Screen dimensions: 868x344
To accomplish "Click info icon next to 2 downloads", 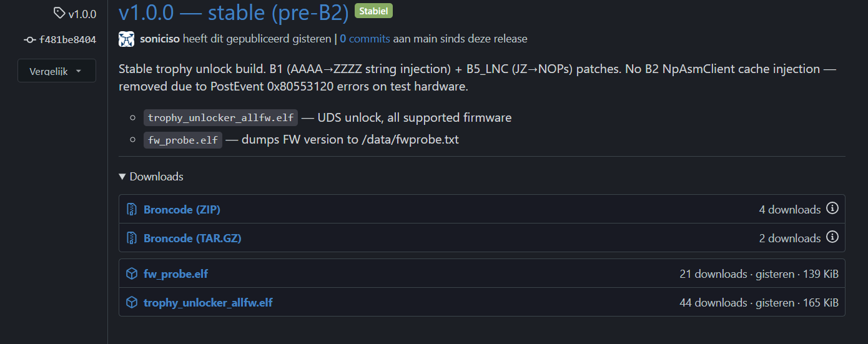I will click(x=832, y=237).
